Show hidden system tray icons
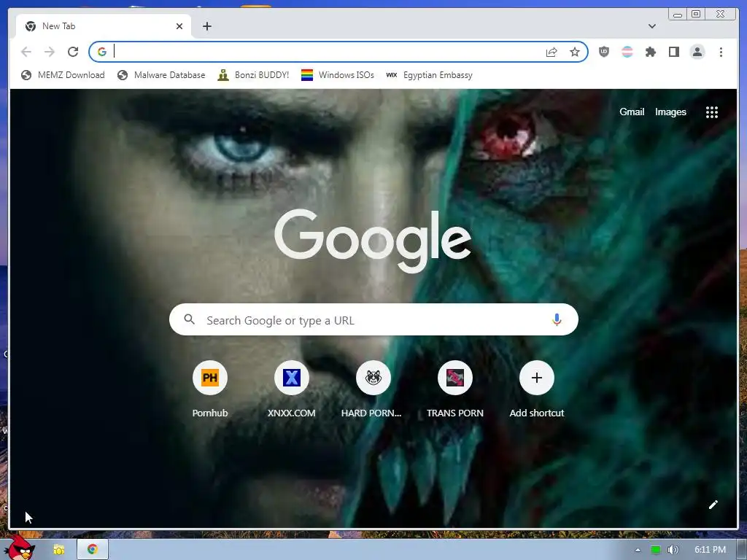This screenshot has height=560, width=747. pos(638,550)
